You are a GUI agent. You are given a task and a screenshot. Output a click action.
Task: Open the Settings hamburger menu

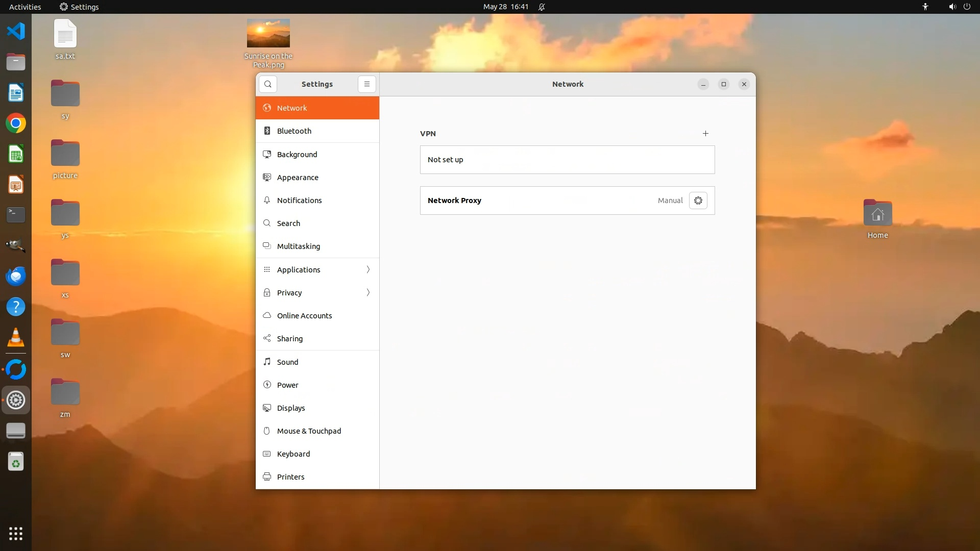click(366, 84)
